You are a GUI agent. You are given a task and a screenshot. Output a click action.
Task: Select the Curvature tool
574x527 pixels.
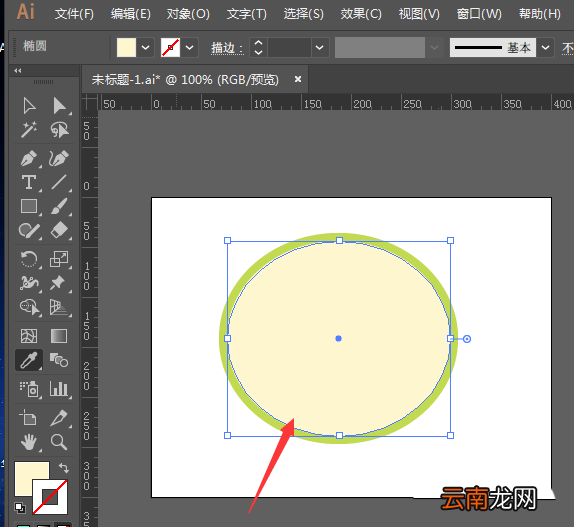[59, 158]
